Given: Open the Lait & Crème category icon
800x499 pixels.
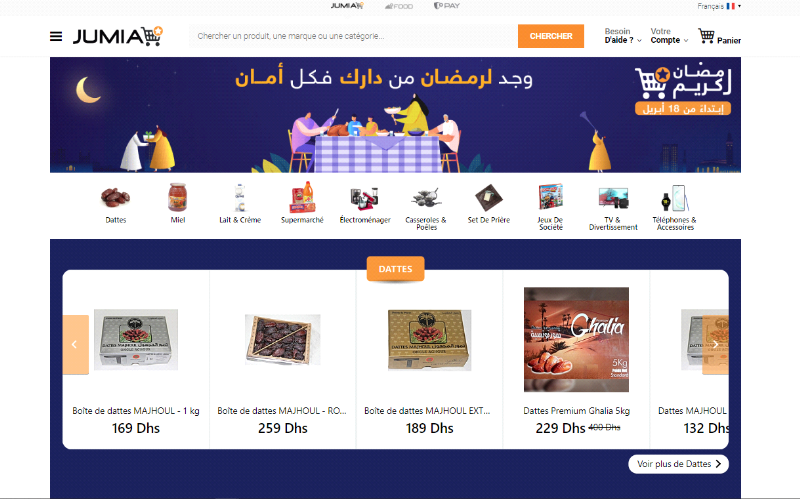Looking at the screenshot, I should 240,197.
